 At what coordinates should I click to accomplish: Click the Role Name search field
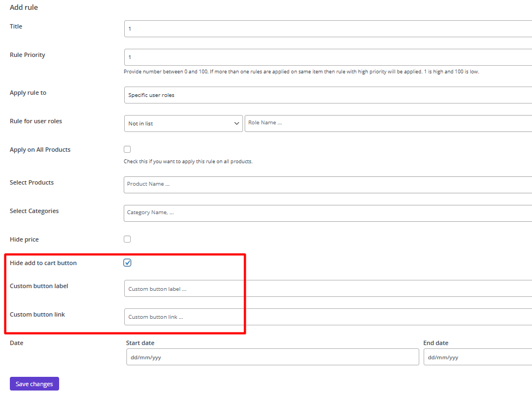click(388, 124)
